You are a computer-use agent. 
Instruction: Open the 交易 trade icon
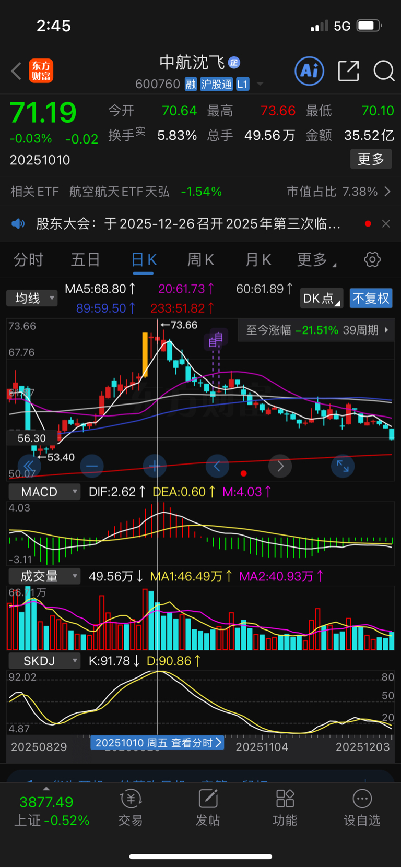pos(131,808)
